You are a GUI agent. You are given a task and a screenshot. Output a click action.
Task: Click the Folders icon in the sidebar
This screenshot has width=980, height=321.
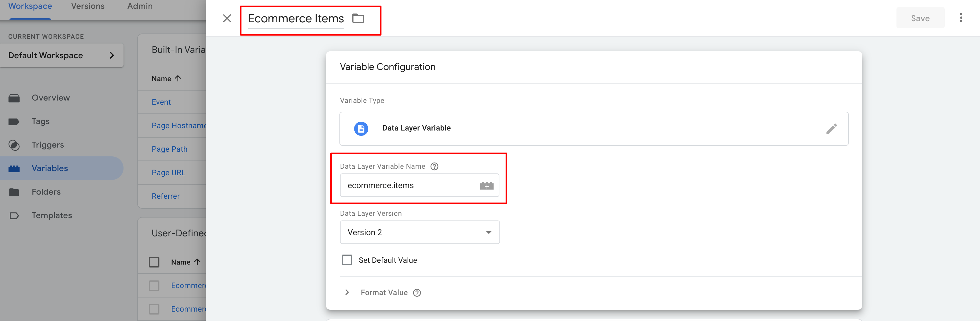[14, 192]
